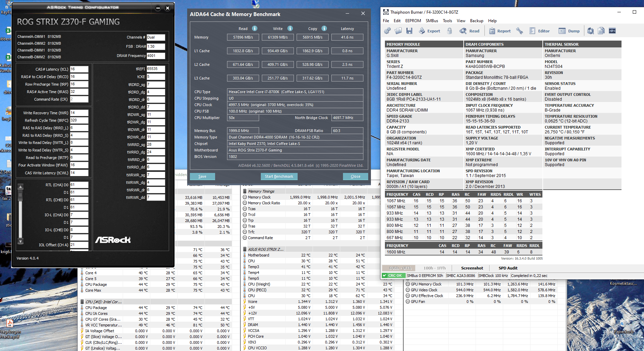The image size is (644, 351).
Task: Switch to the Screenshot tab in Thaiphoon Burner
Action: (x=472, y=268)
